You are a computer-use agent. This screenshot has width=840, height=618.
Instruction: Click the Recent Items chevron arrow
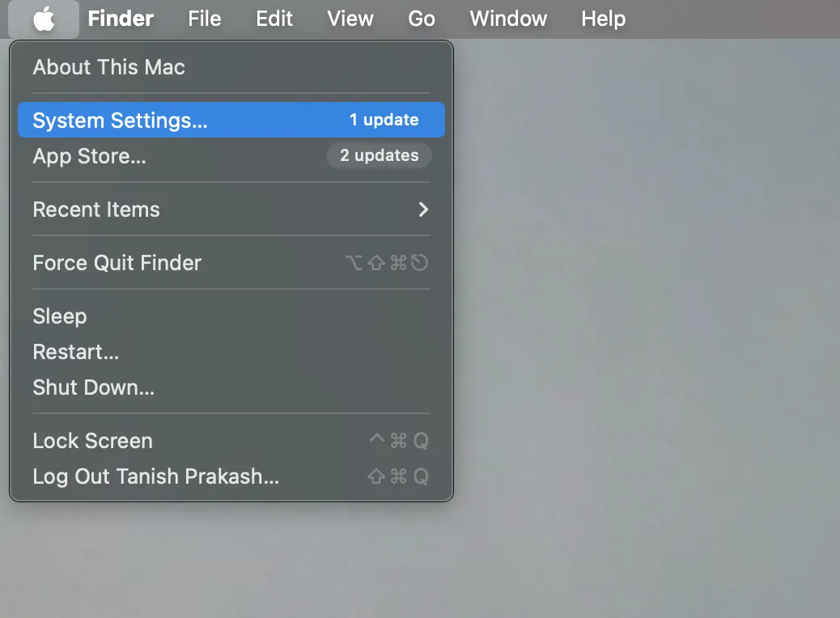point(423,210)
